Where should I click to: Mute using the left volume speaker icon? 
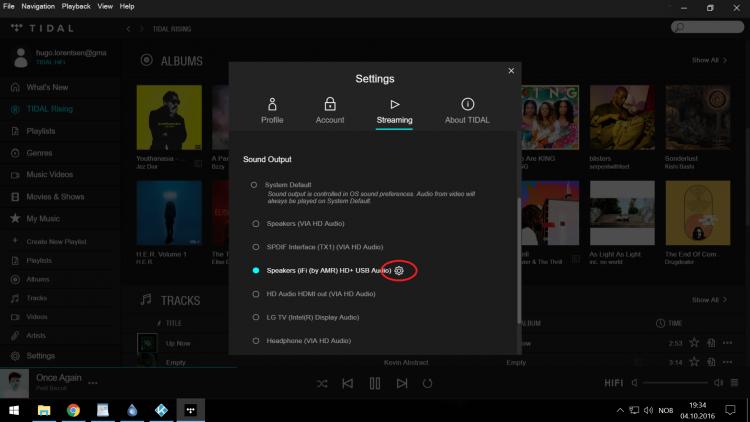[x=635, y=383]
